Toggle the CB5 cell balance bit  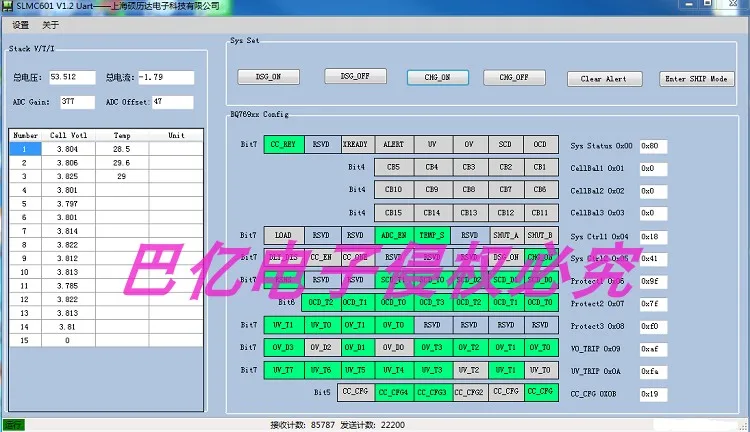point(394,167)
